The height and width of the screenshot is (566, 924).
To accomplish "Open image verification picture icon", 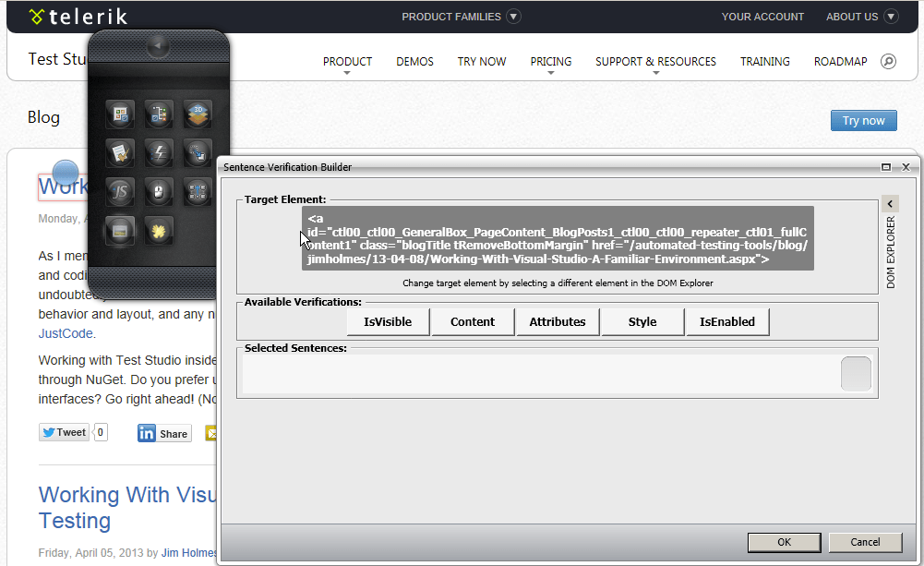I will coord(120,231).
